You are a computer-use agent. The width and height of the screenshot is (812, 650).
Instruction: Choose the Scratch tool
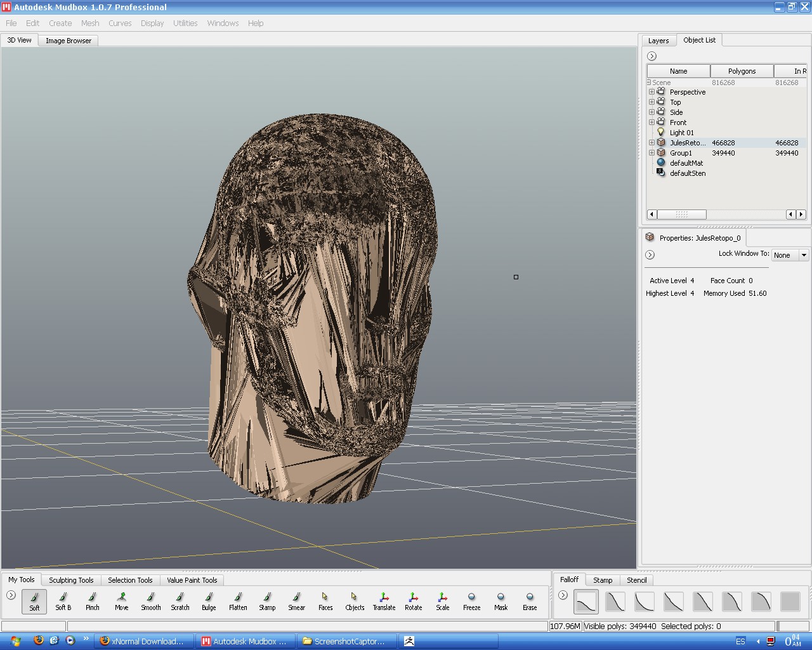coord(180,600)
